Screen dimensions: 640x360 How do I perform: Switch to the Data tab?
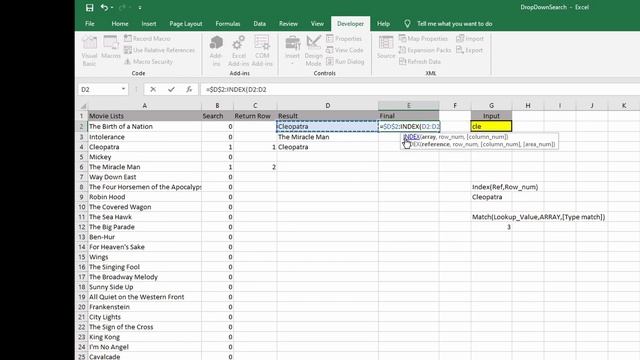[x=260, y=24]
